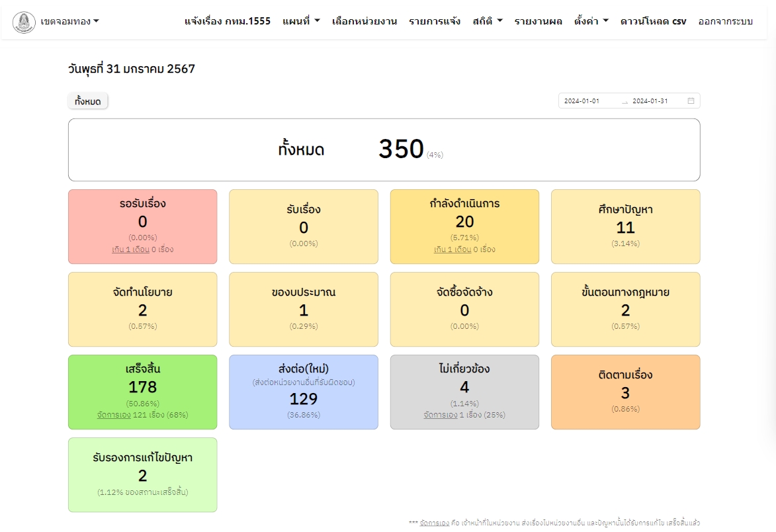Open the รายงานผล report page

point(538,21)
